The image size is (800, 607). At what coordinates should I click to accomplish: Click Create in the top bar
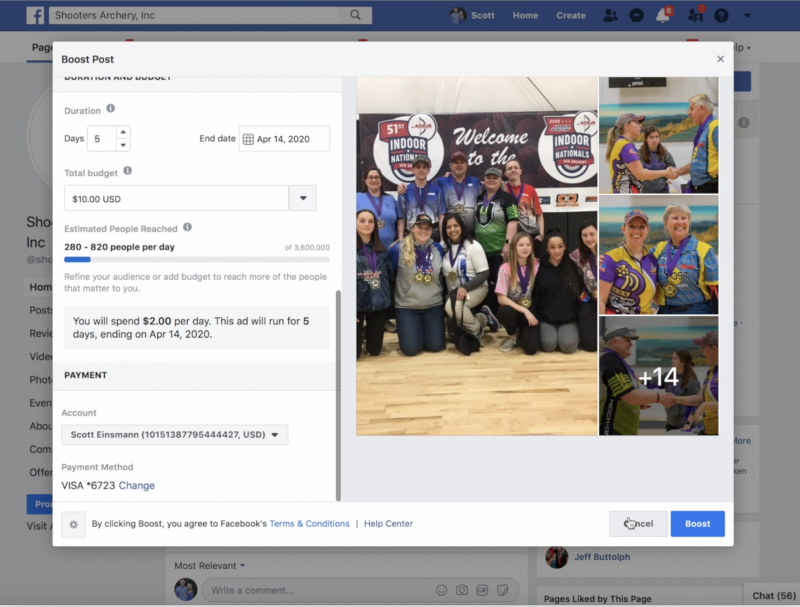[x=571, y=15]
